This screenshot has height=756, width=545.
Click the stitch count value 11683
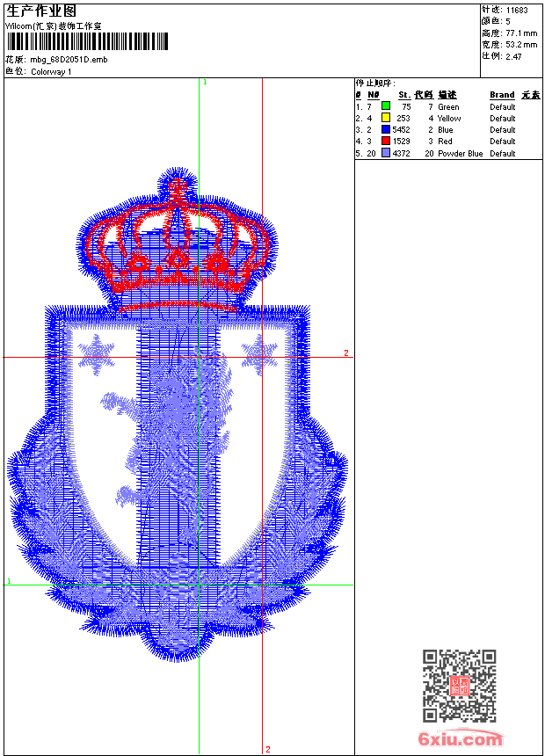tap(516, 10)
